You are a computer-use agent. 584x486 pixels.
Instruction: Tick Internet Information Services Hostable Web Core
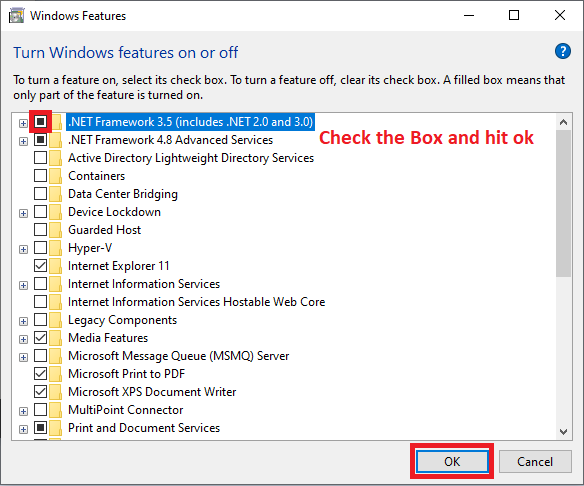click(x=40, y=302)
